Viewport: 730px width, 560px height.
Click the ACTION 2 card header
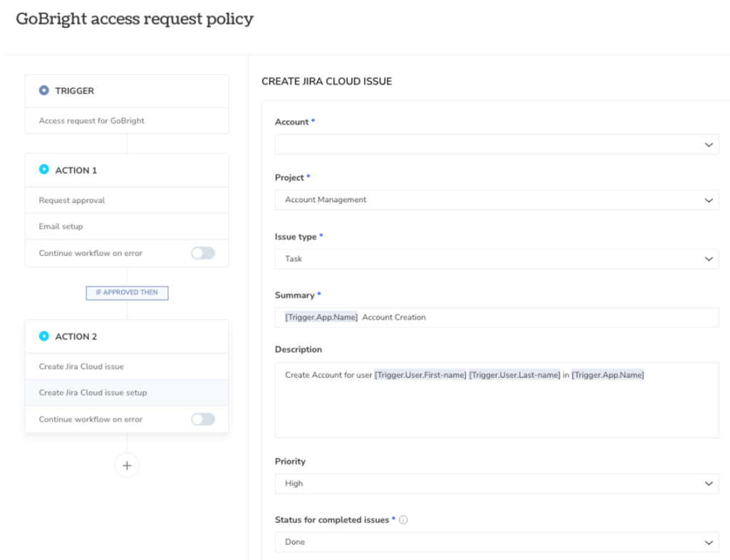tap(127, 337)
